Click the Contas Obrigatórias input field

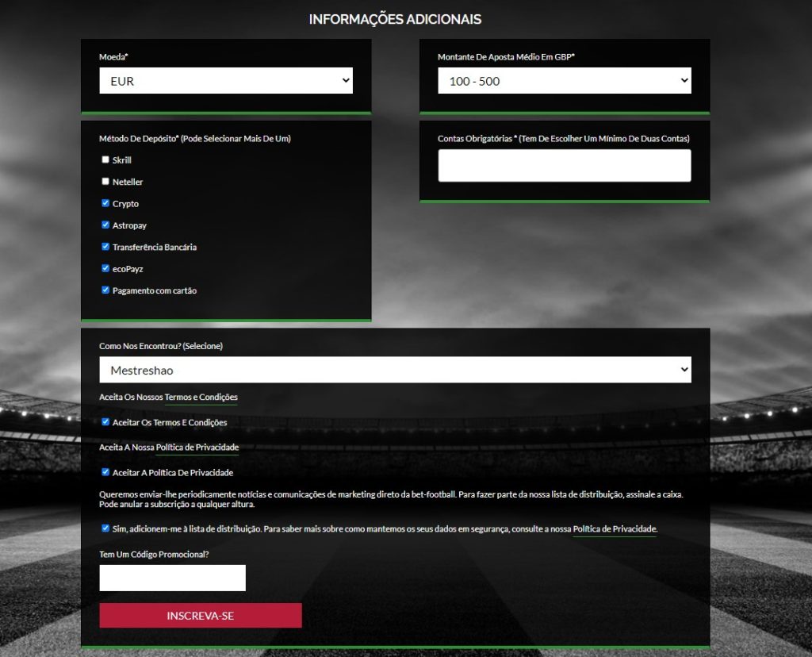click(x=565, y=166)
